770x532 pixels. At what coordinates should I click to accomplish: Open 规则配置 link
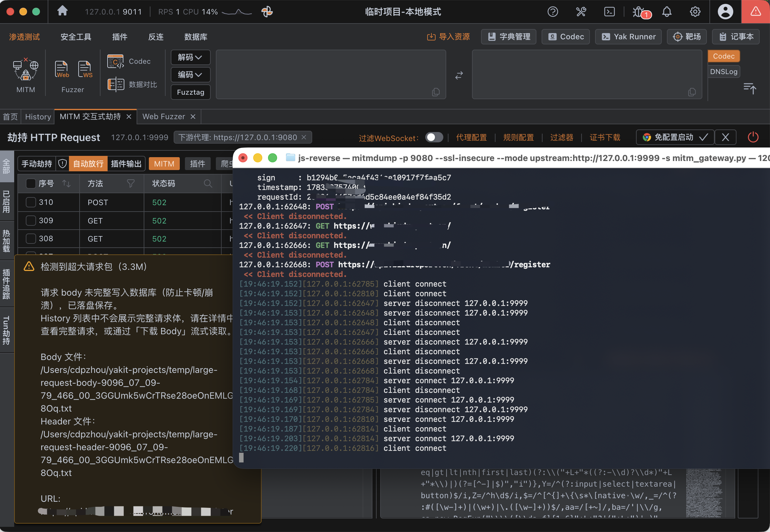[x=518, y=137]
